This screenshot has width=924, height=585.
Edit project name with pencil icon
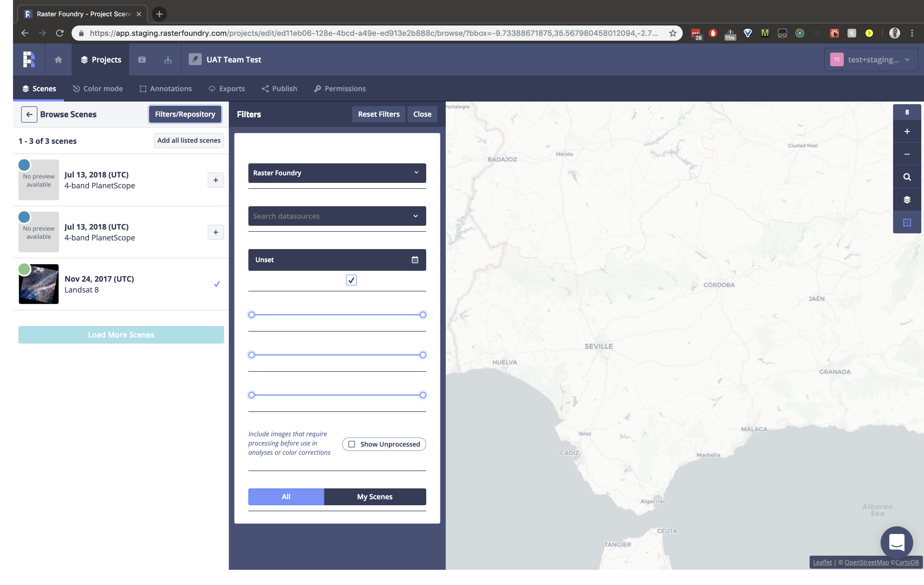[x=195, y=59]
